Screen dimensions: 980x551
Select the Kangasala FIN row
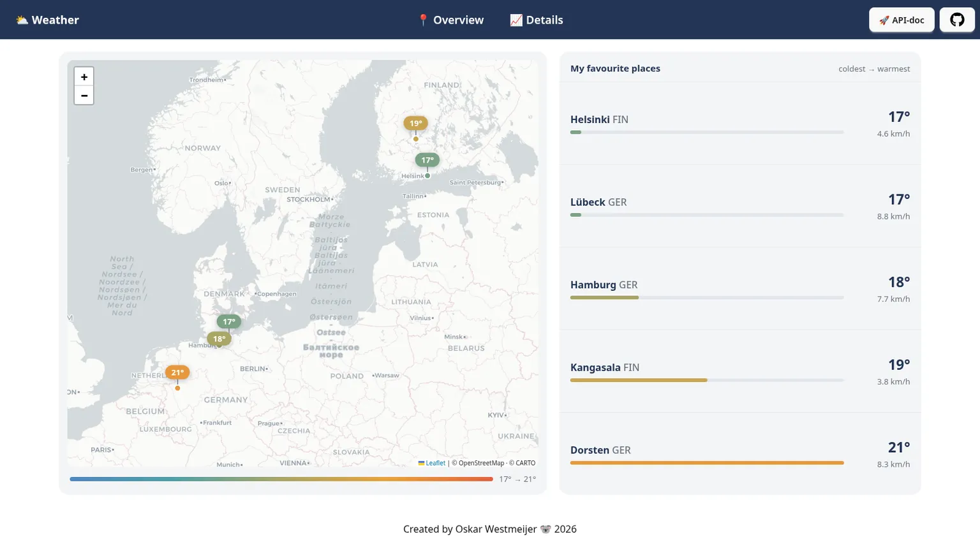[x=740, y=371]
